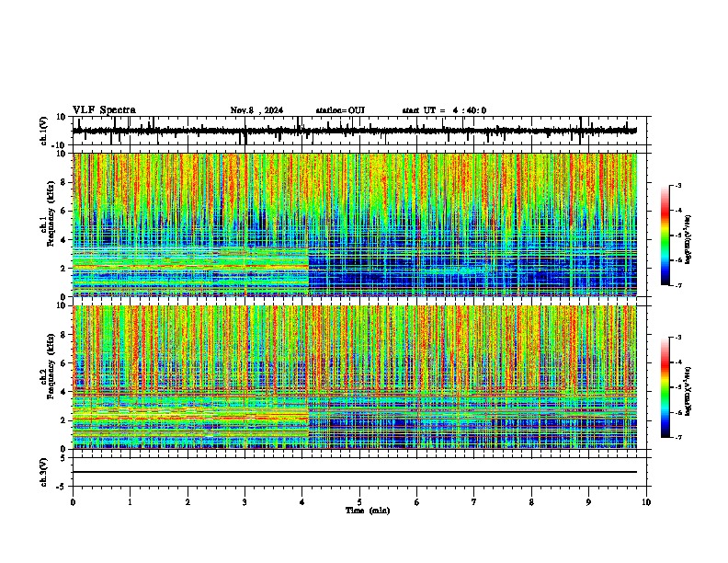Click the ch.1 waveform voltage trace panel
Screen dimensions: 728x563
(359, 131)
